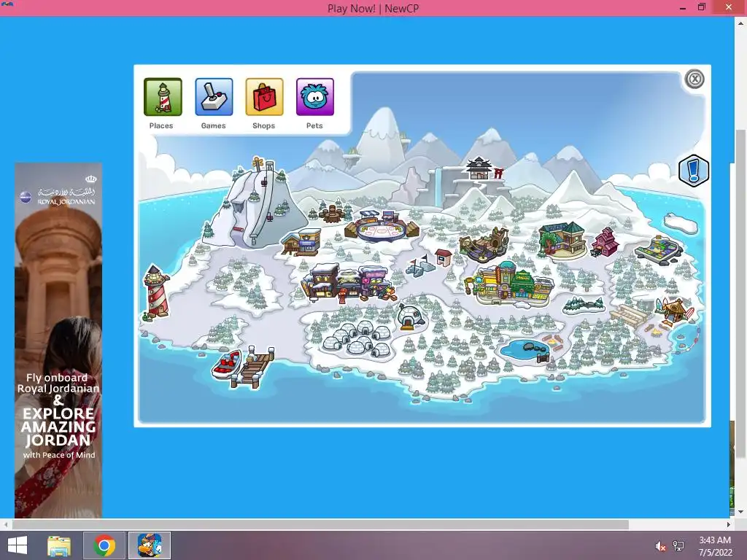Go to the Ice Rink stadium

(382, 226)
